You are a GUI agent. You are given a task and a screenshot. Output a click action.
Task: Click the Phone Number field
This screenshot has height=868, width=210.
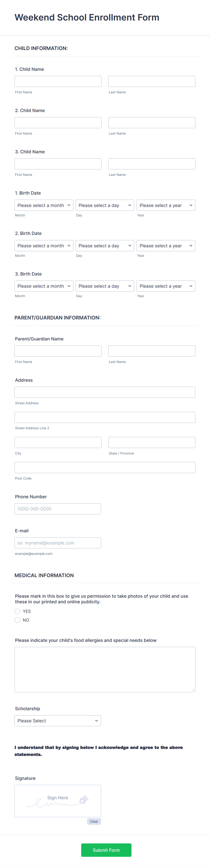point(57,508)
